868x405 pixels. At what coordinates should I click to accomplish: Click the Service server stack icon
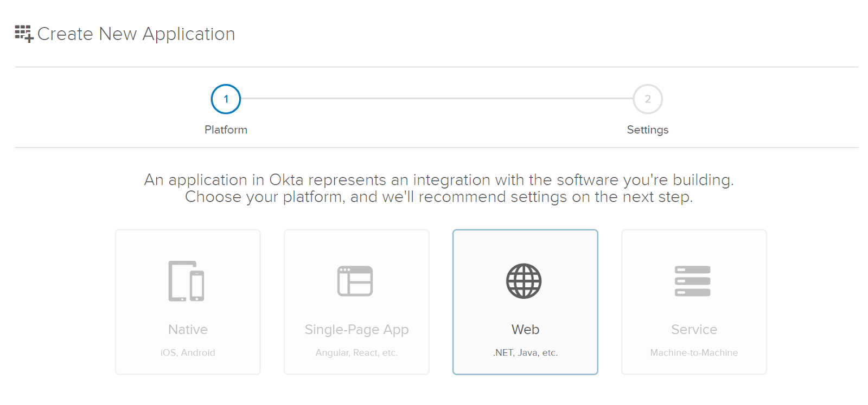point(693,281)
